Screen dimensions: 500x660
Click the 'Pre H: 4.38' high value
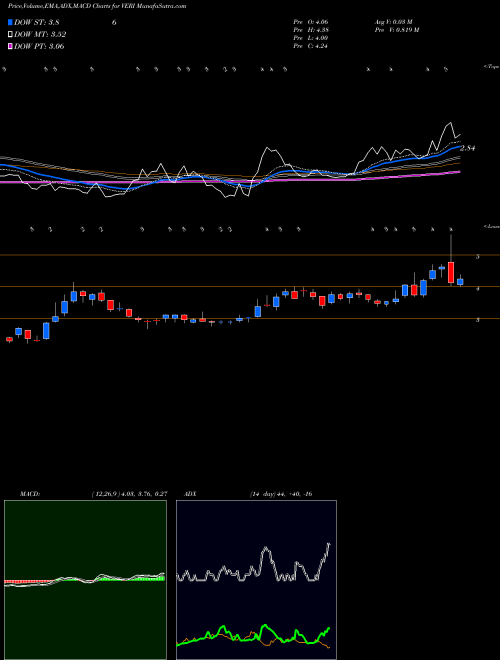coord(311,30)
